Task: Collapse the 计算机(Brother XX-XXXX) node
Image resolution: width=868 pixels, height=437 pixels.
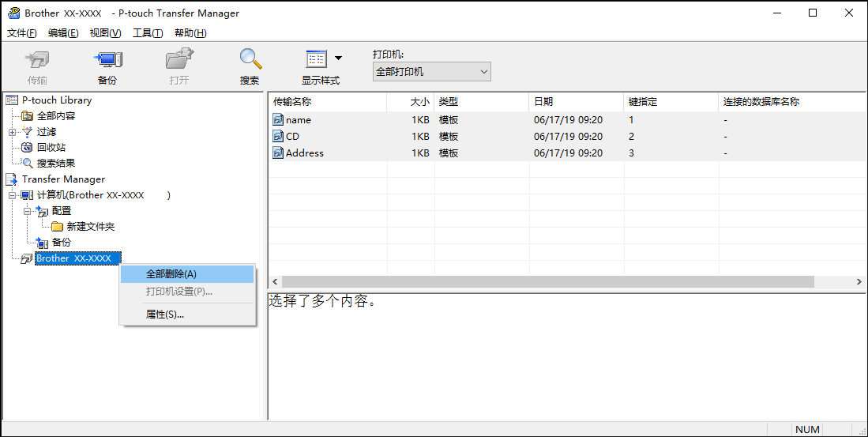Action: click(x=12, y=195)
